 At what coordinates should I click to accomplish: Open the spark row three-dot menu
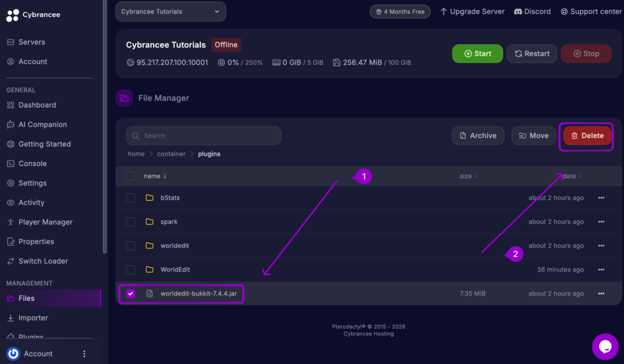[x=601, y=222]
